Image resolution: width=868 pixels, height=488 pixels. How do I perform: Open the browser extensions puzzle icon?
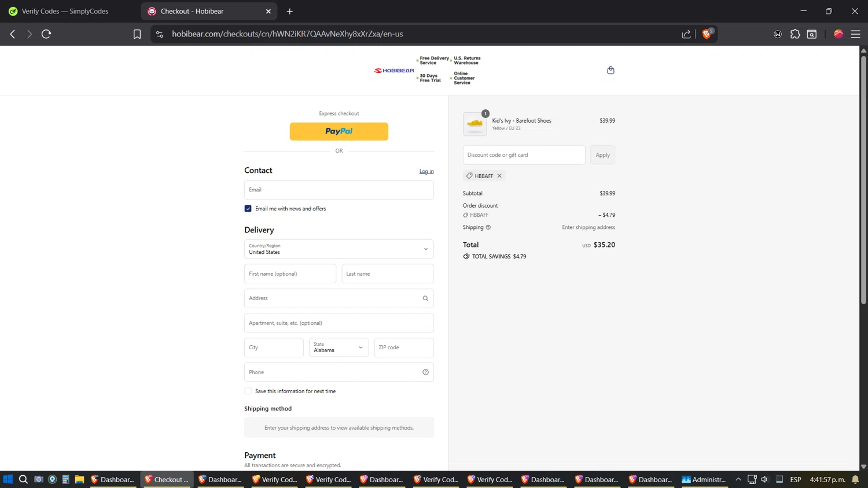[x=795, y=34]
